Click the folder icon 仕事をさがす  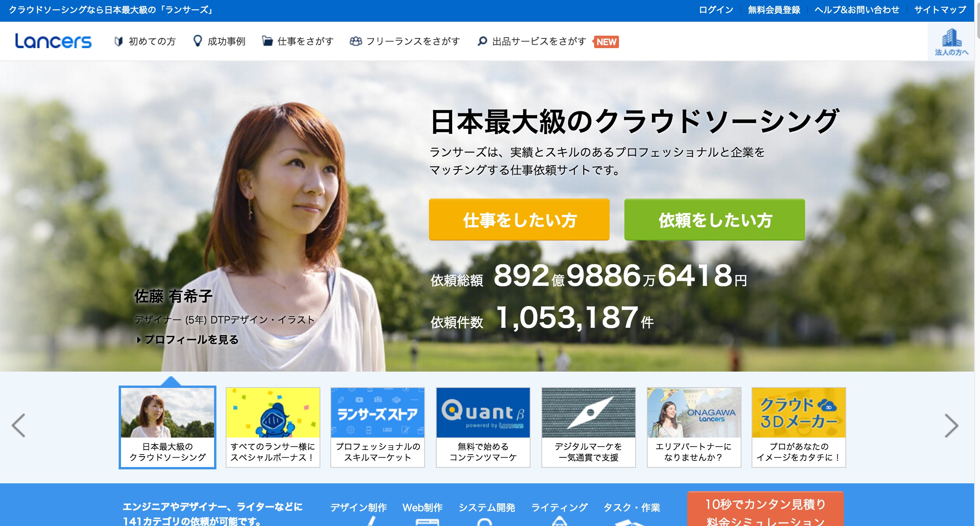(267, 41)
